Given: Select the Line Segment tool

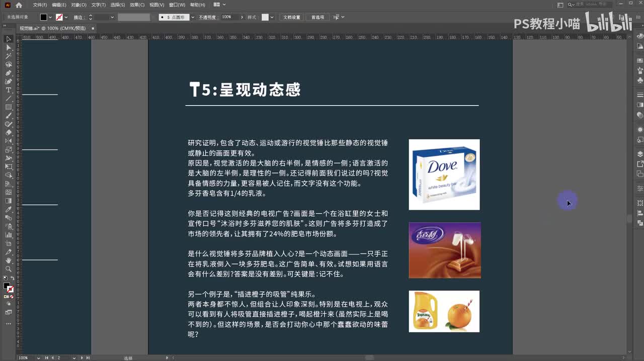Looking at the screenshot, I should point(9,99).
